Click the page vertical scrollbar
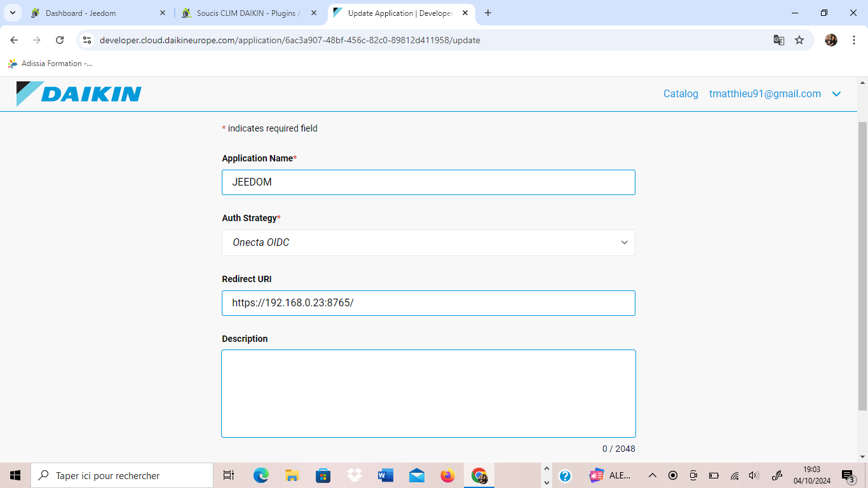Screen dimensions: 868x488 pos(862,267)
